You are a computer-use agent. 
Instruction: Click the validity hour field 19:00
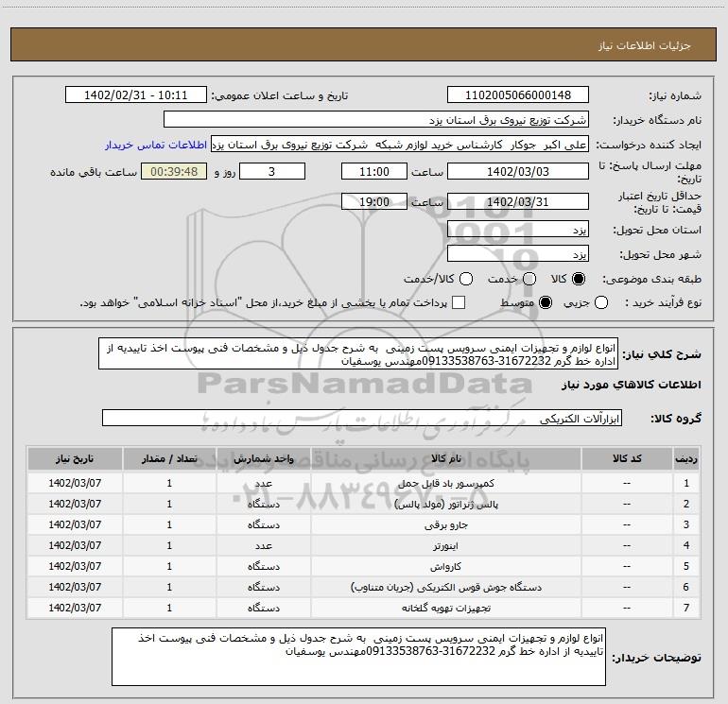(374, 202)
